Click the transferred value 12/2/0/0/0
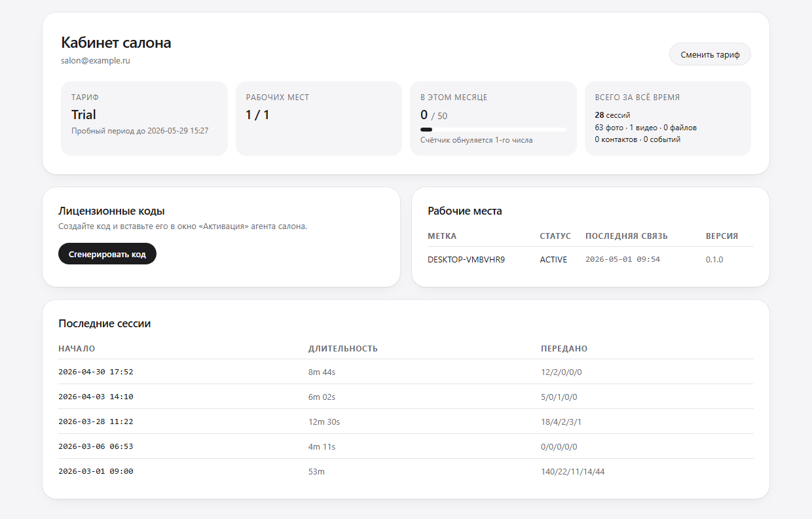This screenshot has height=519, width=812. [x=561, y=372]
